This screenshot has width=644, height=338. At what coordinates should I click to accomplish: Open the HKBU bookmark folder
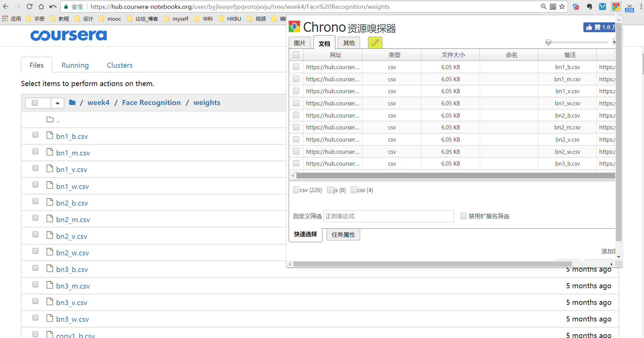click(230, 19)
